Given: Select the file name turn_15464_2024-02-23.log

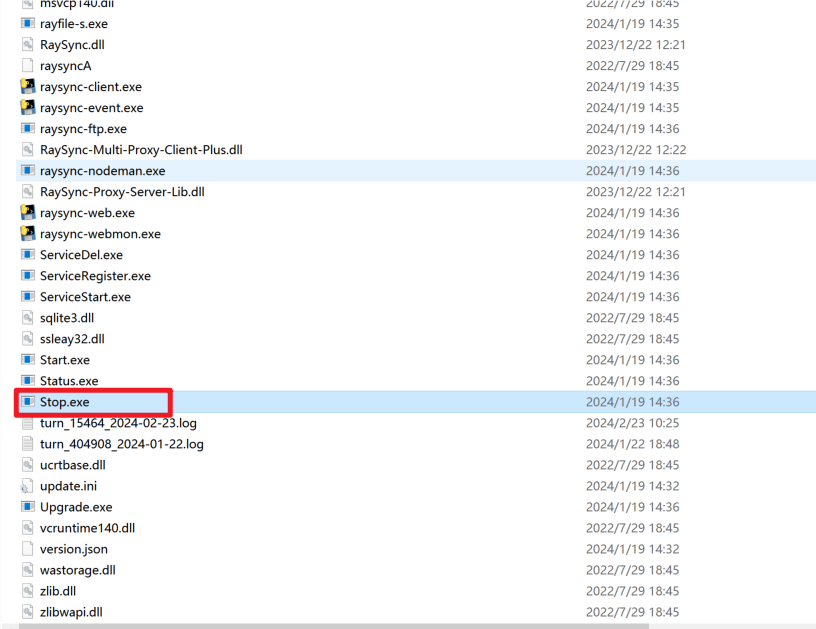Looking at the screenshot, I should (x=118, y=423).
